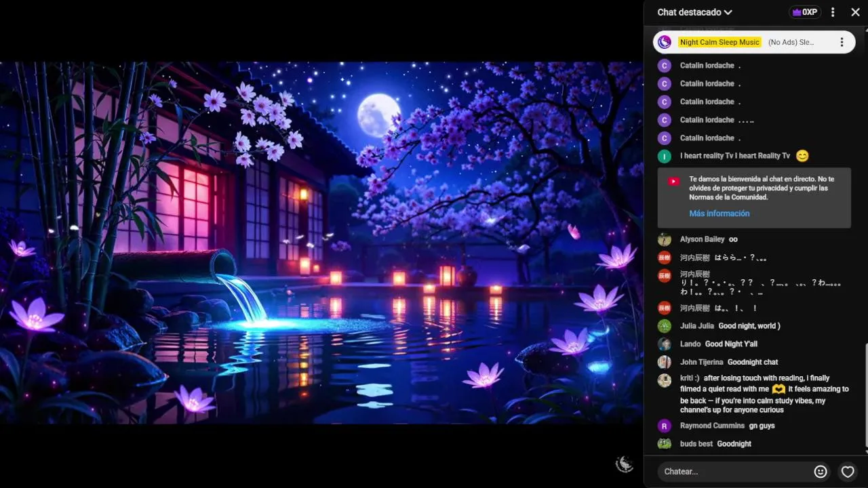Select the Lando 'Good Night Y'all' message
This screenshot has height=488, width=868.
pos(731,344)
